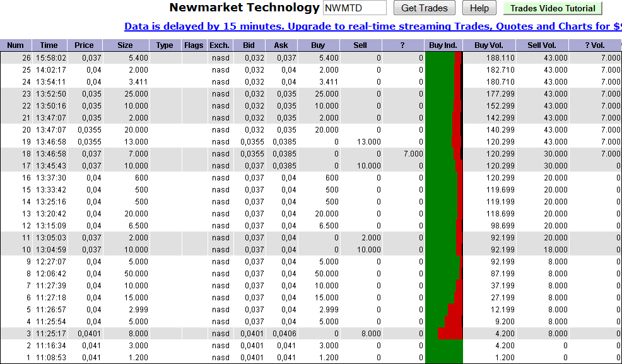
Task: Focus the NWMTD ticker symbol field
Action: [x=355, y=8]
